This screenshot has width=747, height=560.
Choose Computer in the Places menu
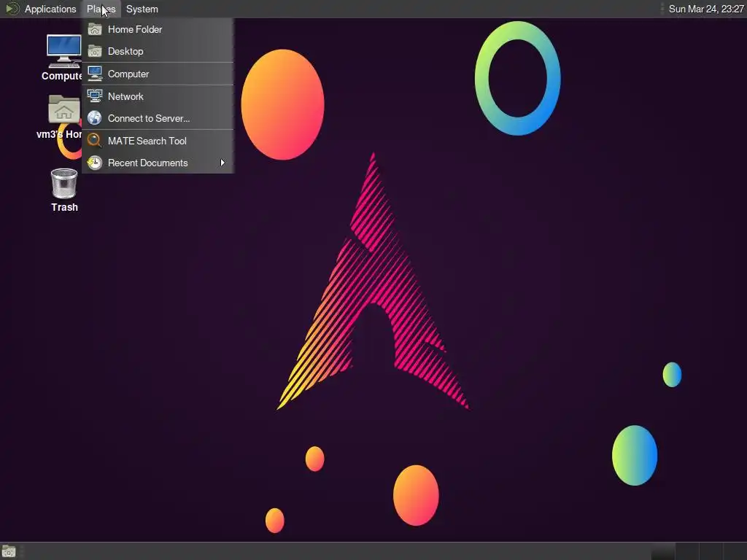pos(158,74)
